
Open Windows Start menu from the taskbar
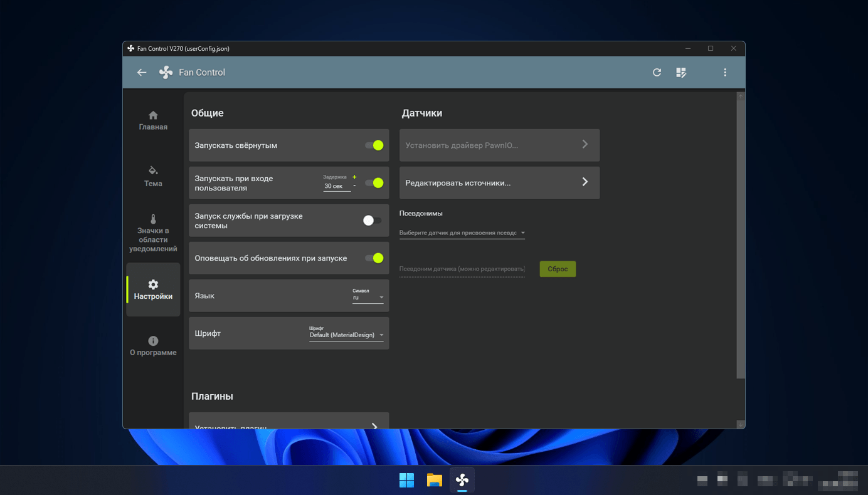tap(406, 480)
